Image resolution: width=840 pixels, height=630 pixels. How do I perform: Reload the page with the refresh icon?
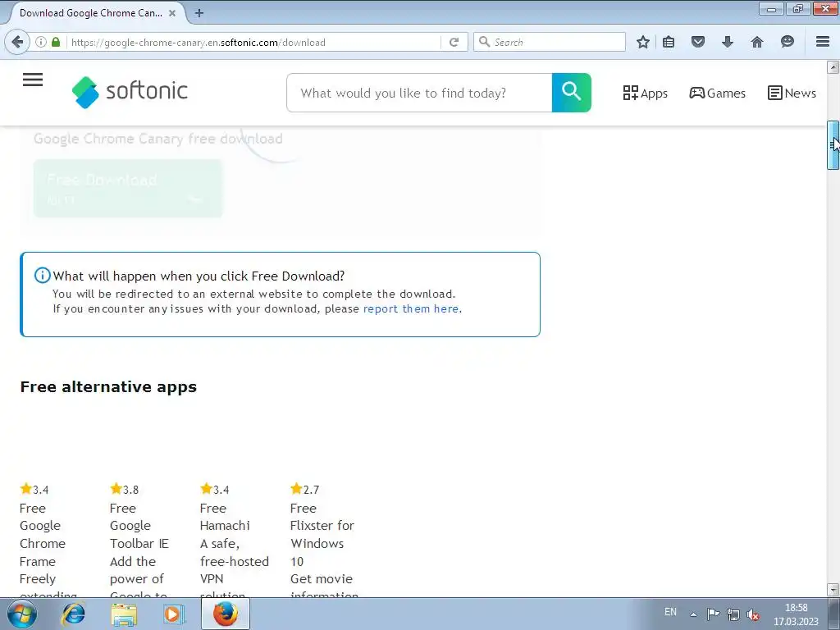tap(454, 42)
